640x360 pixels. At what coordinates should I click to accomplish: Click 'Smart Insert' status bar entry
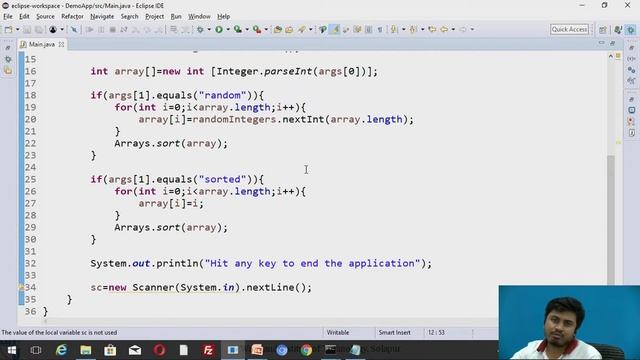(x=394, y=332)
